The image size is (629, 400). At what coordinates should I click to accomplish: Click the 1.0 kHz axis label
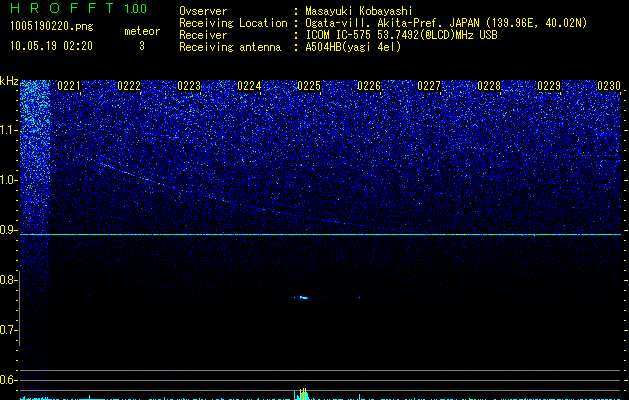pyautogui.click(x=9, y=180)
